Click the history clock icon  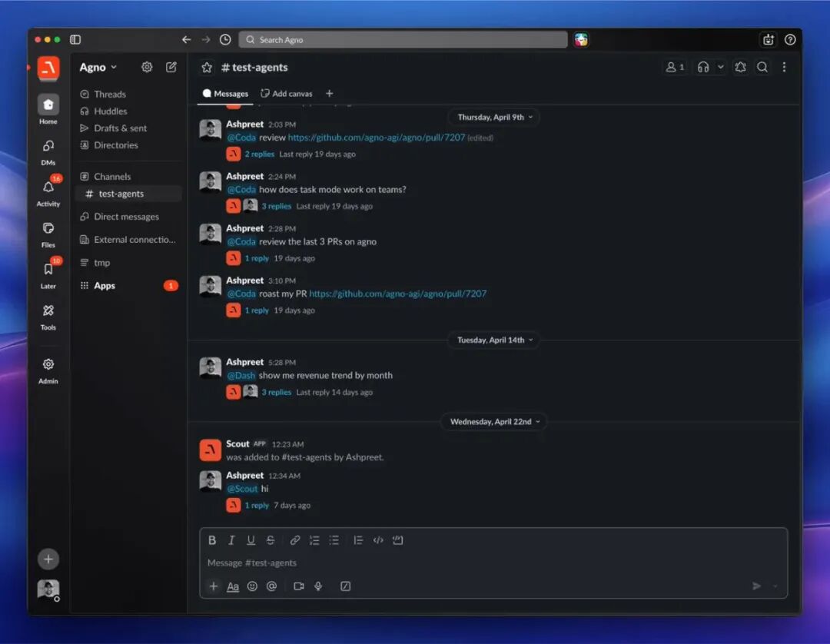(x=225, y=39)
